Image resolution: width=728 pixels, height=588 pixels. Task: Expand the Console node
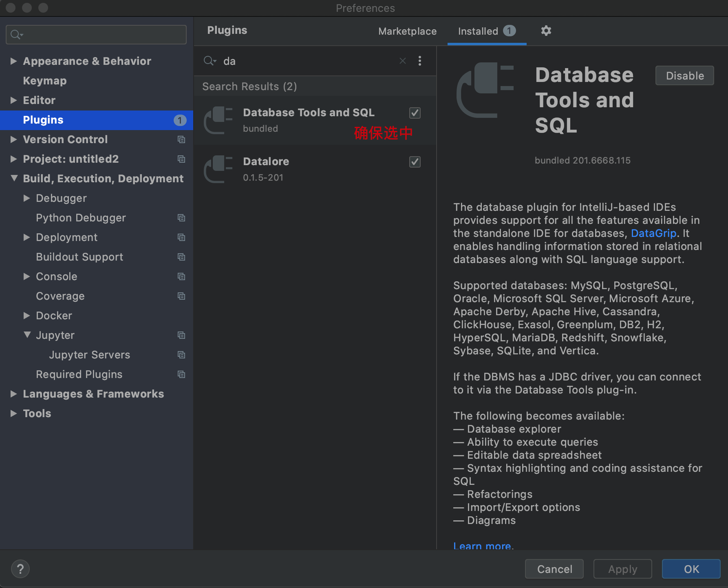(x=26, y=276)
